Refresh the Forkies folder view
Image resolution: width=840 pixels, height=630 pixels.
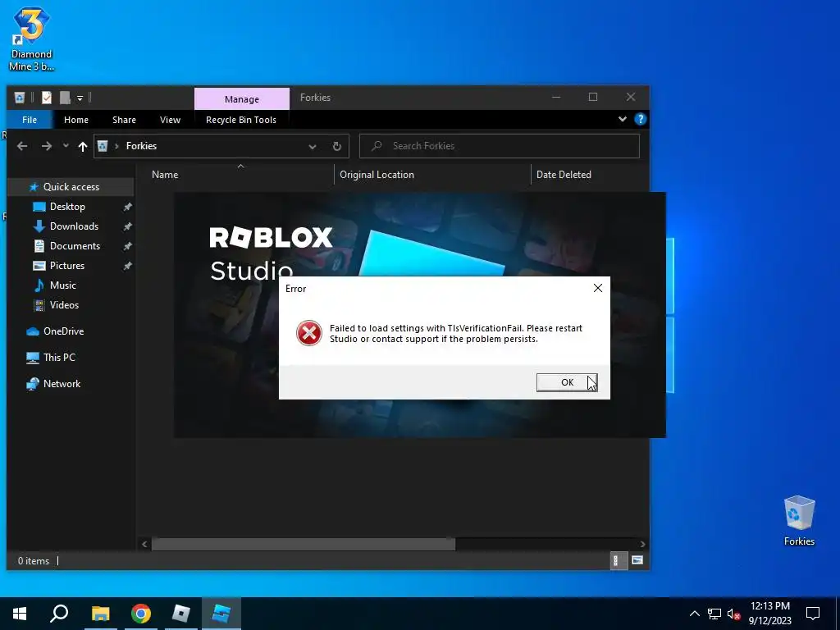[x=337, y=146]
